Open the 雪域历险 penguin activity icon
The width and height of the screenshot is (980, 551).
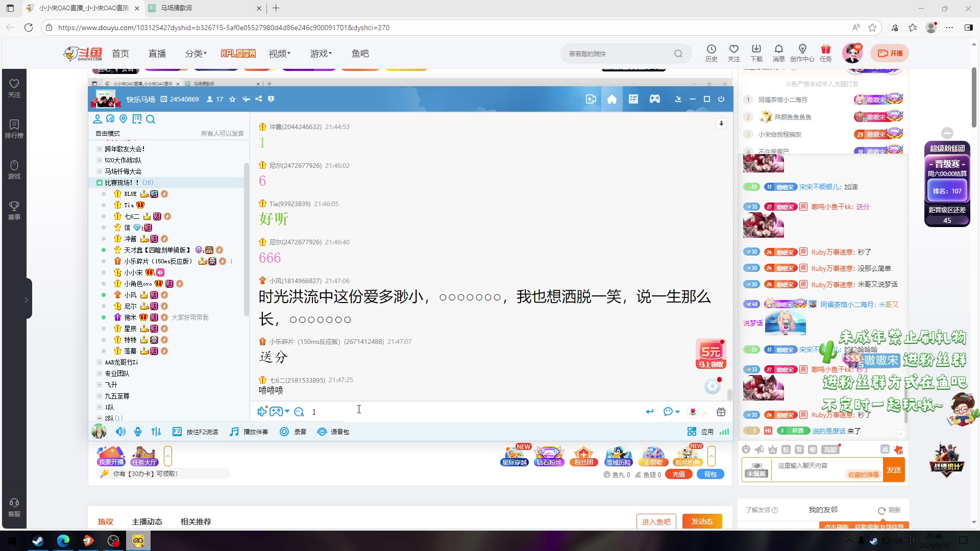[x=618, y=455]
